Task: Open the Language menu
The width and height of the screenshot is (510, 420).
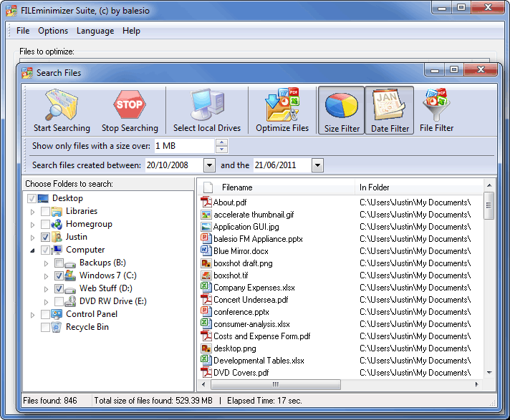Action: click(95, 31)
